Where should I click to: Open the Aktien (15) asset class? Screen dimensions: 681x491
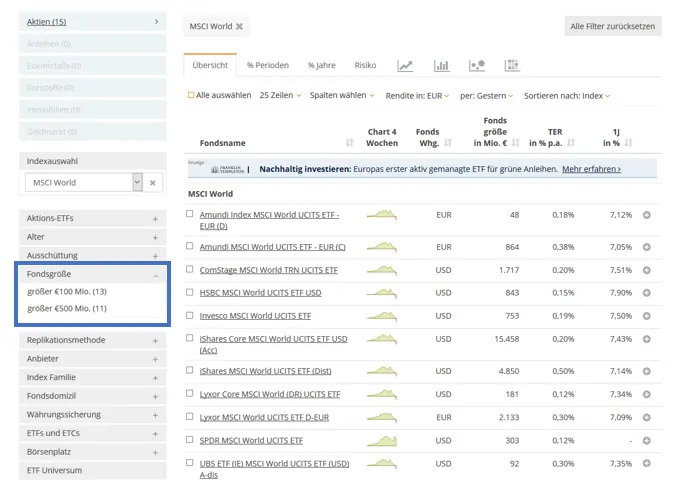click(93, 22)
